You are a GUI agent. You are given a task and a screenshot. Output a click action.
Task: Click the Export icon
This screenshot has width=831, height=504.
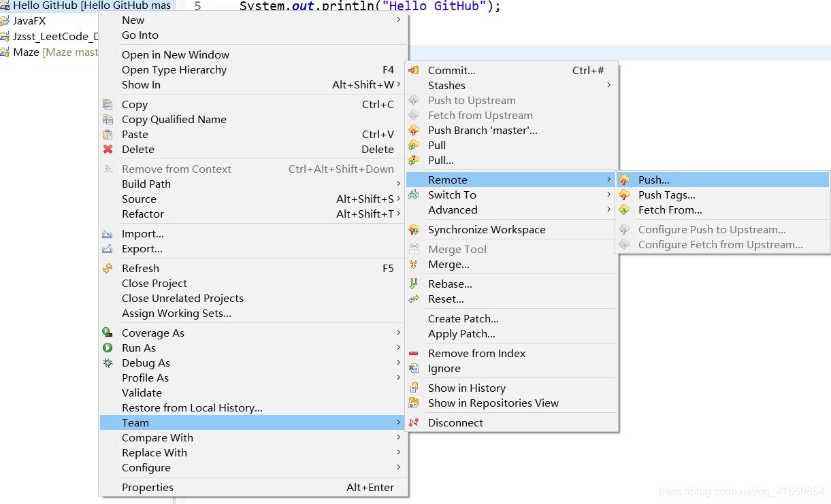pos(108,248)
